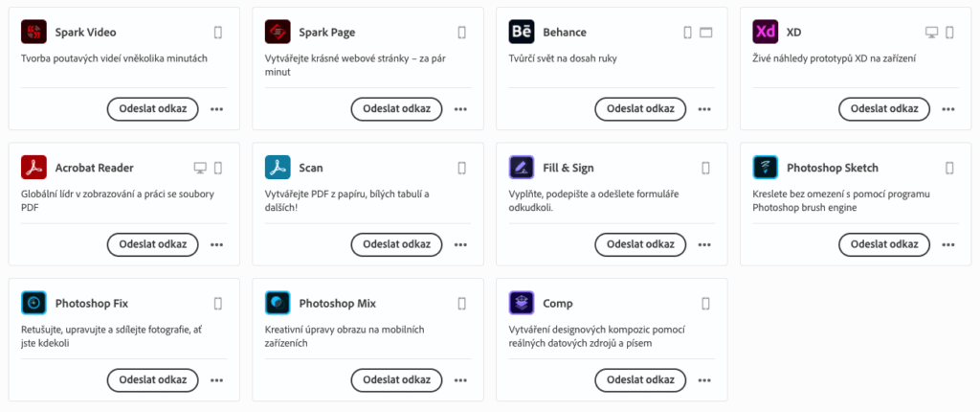980x412 pixels.
Task: Show more options for Photoshop Mix
Action: point(461,379)
